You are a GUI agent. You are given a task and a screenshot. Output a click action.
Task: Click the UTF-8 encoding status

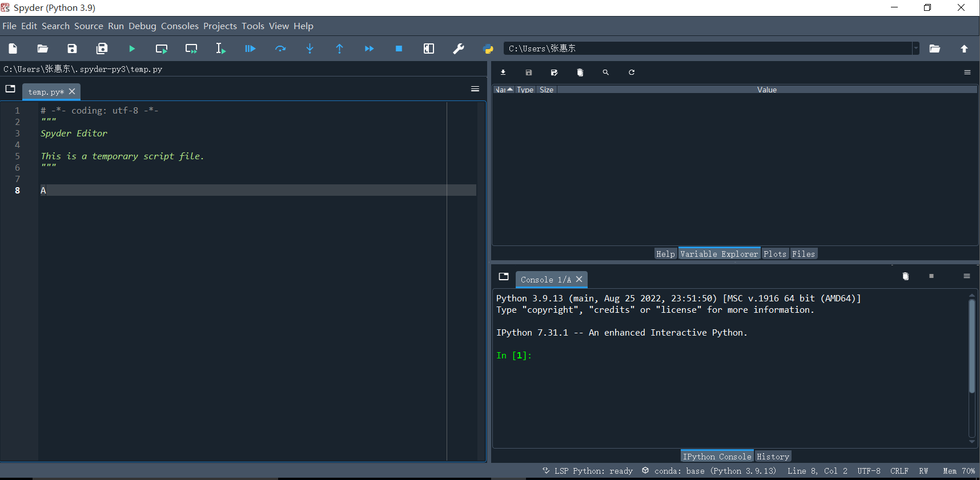869,471
